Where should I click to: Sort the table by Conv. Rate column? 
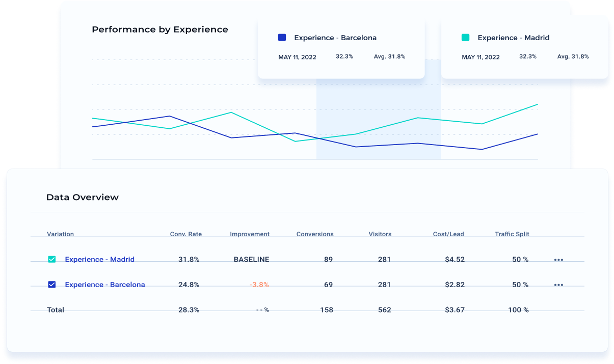click(x=186, y=234)
